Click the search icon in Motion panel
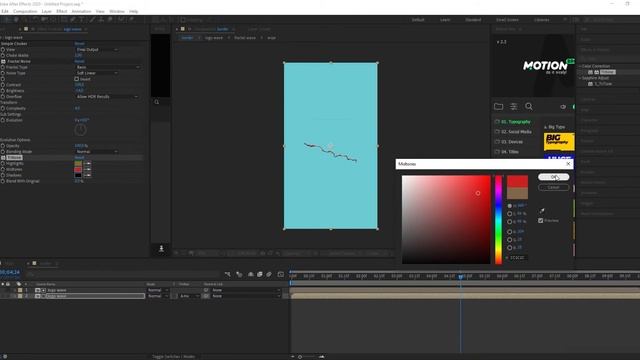 point(529,107)
